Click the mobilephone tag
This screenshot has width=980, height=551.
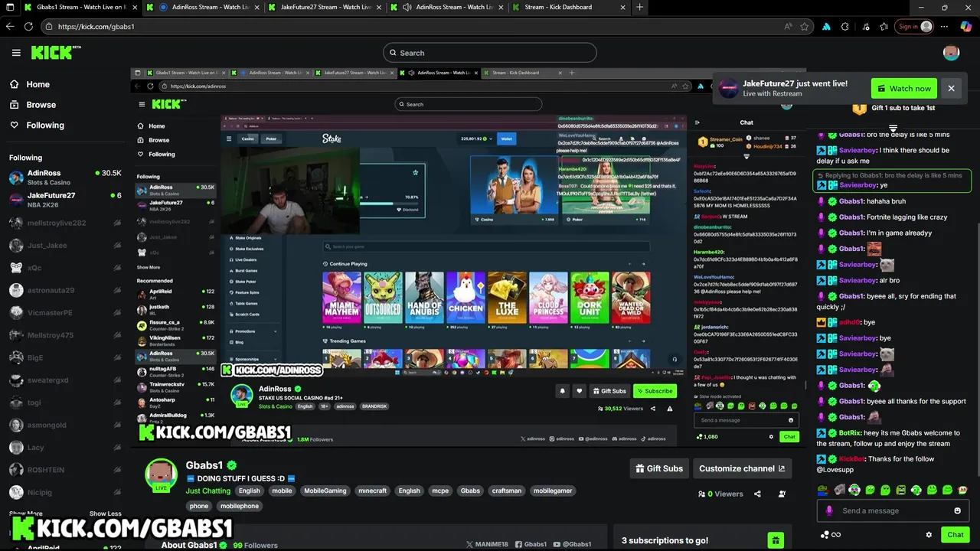[x=239, y=506]
